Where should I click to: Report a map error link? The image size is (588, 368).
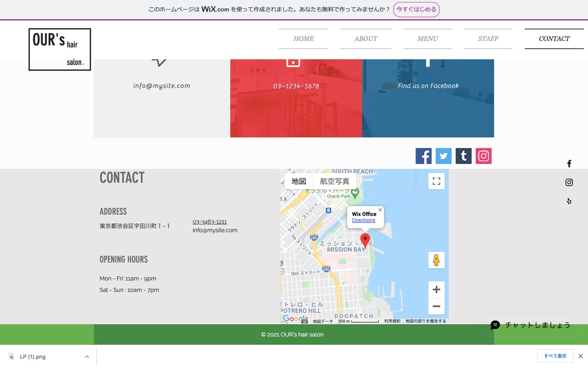426,321
